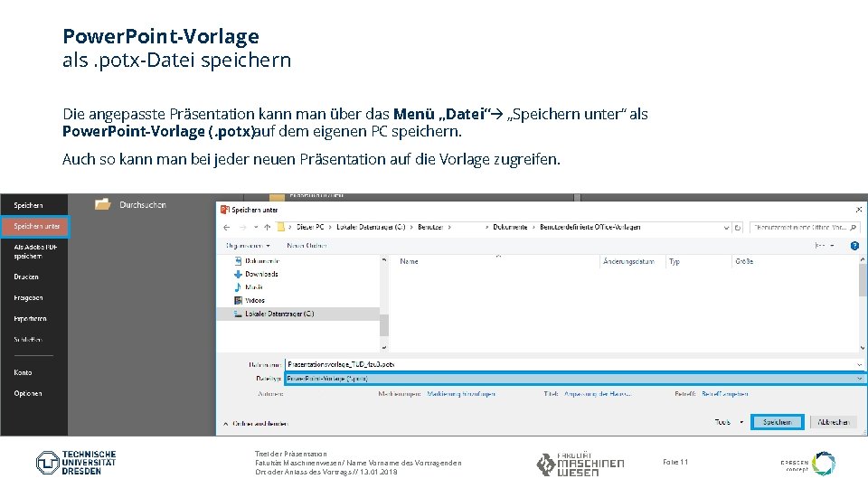
Task: Click the Dokumente breadcrumb
Action: [510, 227]
